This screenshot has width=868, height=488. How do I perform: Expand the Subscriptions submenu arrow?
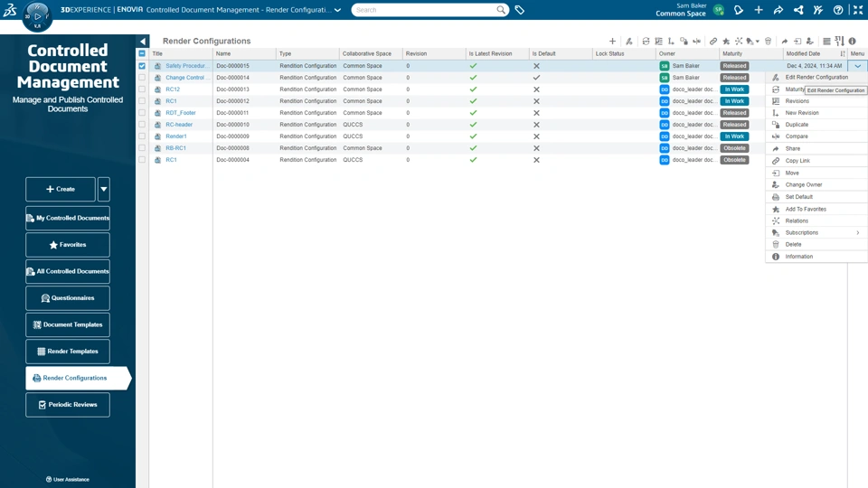(x=858, y=233)
